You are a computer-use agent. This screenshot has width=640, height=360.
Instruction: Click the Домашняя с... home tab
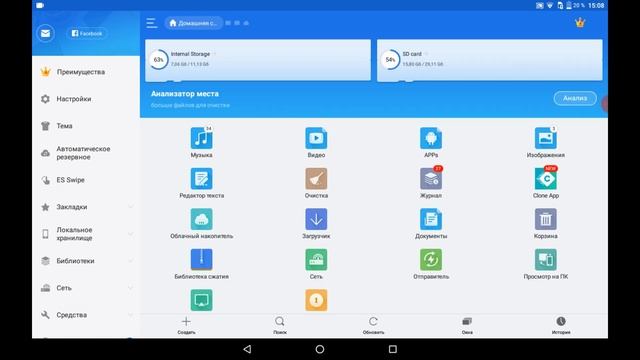[193, 23]
